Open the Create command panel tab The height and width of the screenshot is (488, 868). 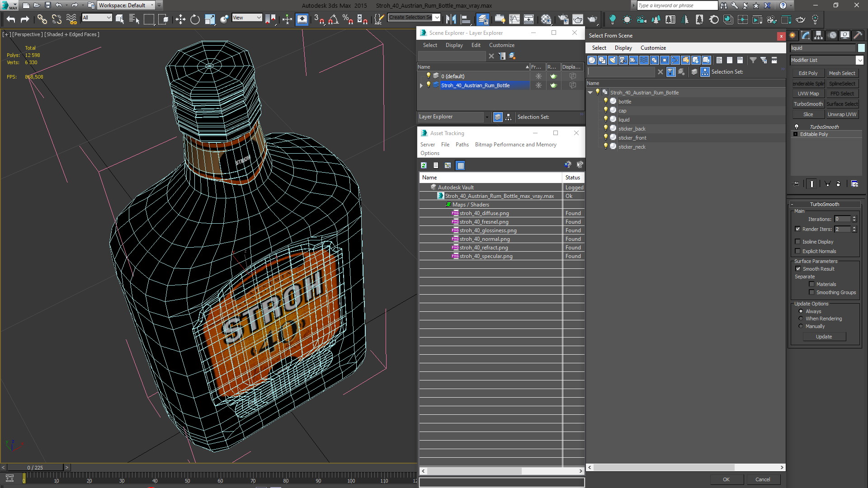point(793,35)
